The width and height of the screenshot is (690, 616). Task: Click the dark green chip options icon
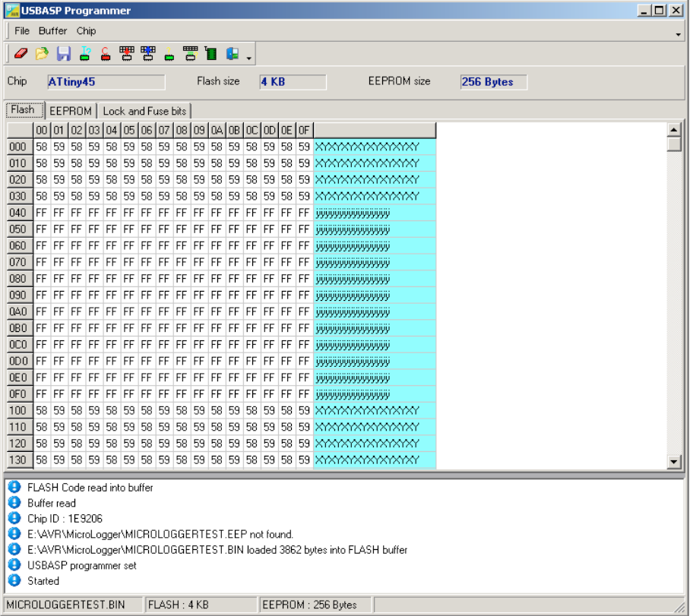coord(211,54)
